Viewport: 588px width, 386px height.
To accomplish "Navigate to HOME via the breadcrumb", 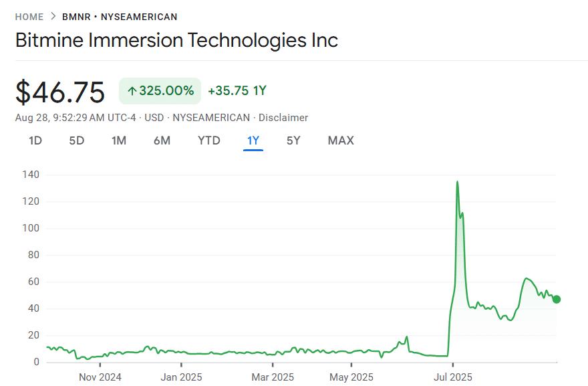I will pyautogui.click(x=29, y=17).
